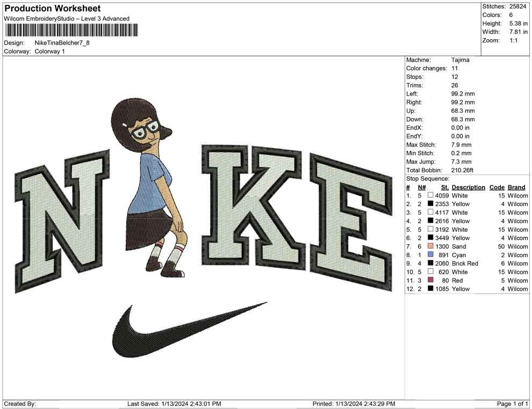Click the Width value 7.81 in

518,32
